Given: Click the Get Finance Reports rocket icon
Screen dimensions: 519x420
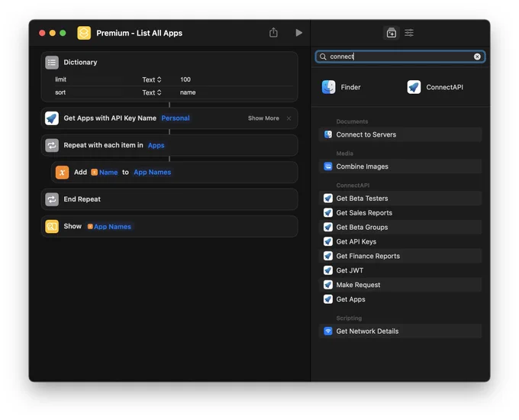Looking at the screenshot, I should (327, 256).
